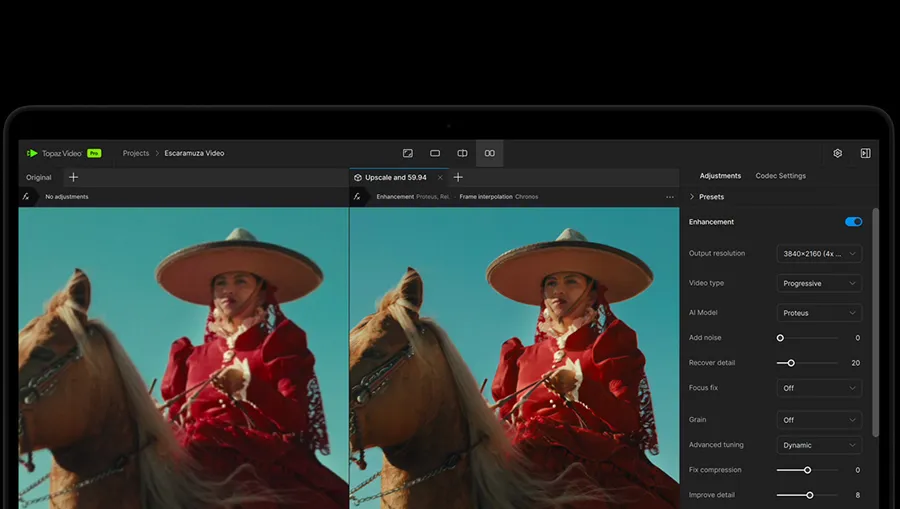Click the upscaled video preview
900x509 pixels.
pos(514,358)
